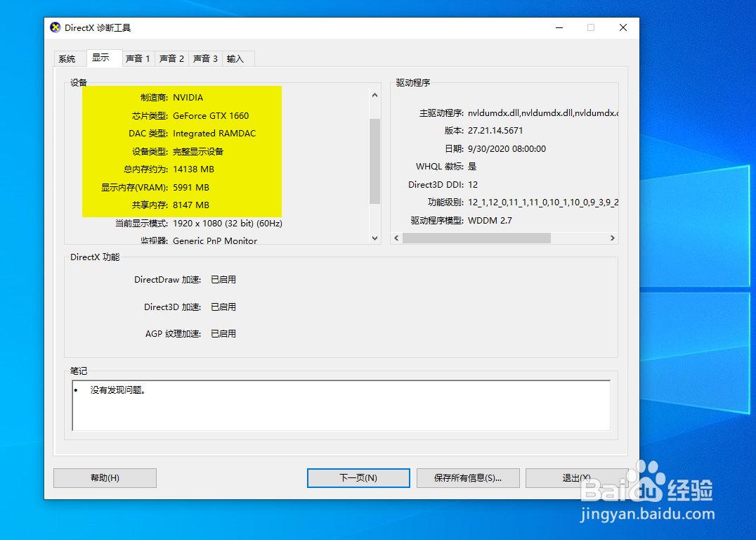Viewport: 756px width, 540px height.
Task: Click the Integrated RAMDAC value
Action: click(x=214, y=133)
